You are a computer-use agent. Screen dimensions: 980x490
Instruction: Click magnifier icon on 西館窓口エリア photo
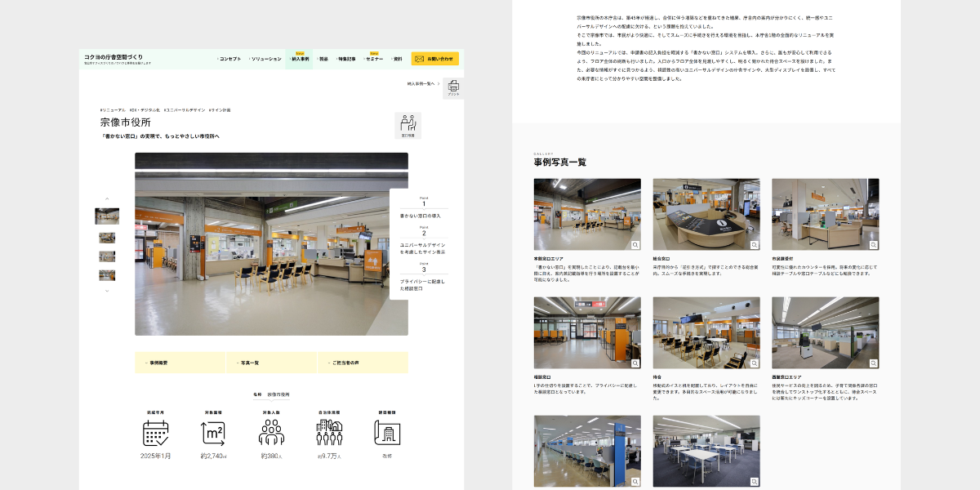pos(873,363)
